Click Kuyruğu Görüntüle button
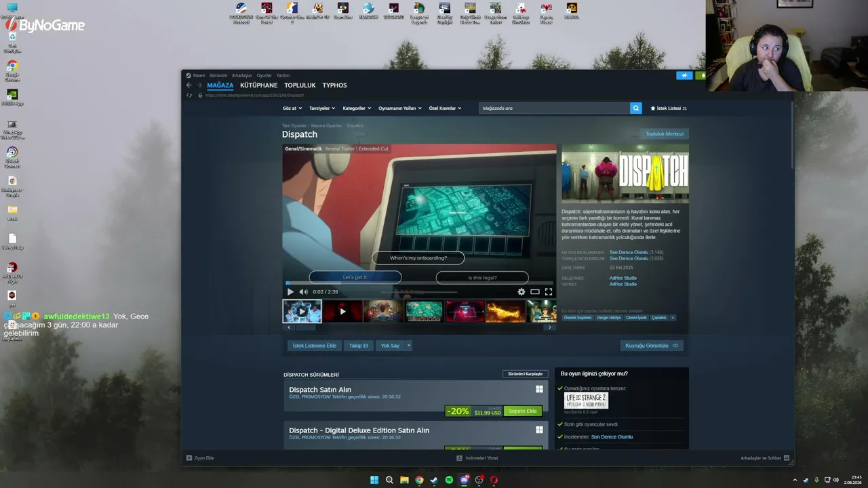Viewport: 868px width, 488px height. pyautogui.click(x=651, y=346)
